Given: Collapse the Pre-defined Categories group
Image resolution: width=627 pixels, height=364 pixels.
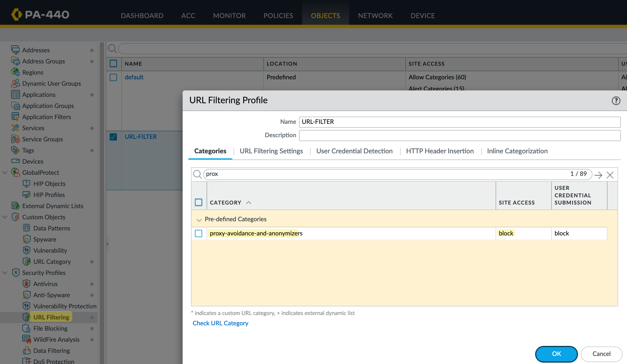Looking at the screenshot, I should 199,220.
